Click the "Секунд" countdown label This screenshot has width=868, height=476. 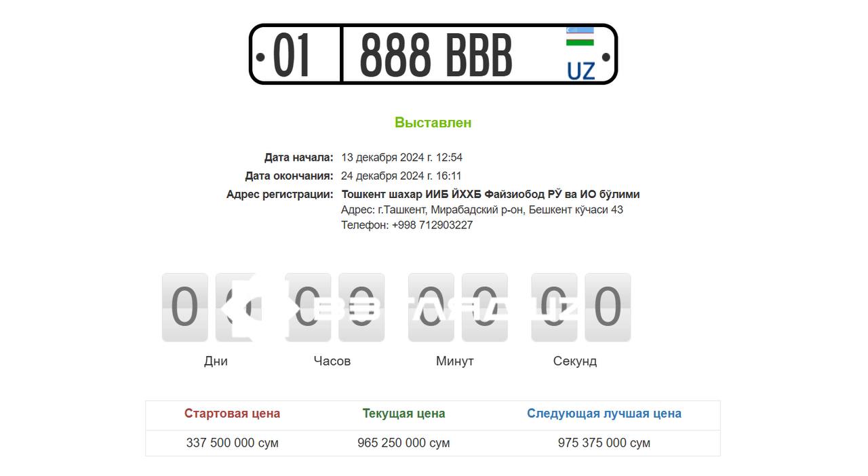click(575, 361)
